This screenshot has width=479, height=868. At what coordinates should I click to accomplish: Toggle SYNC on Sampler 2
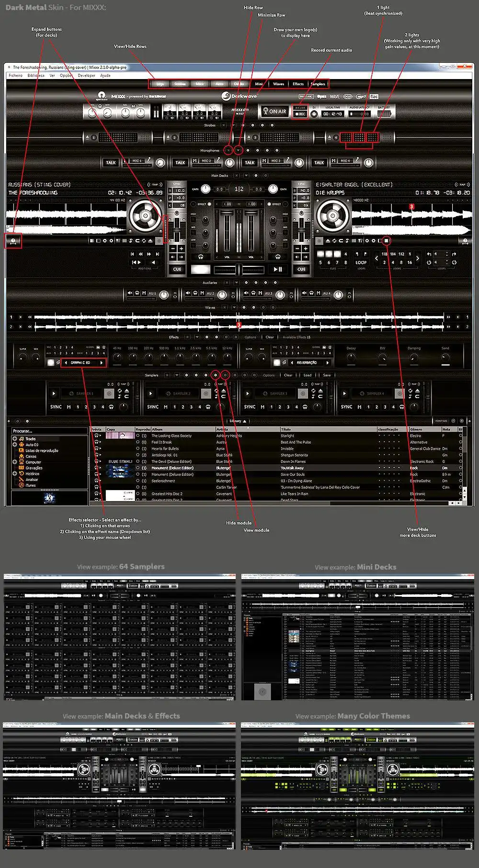153,407
